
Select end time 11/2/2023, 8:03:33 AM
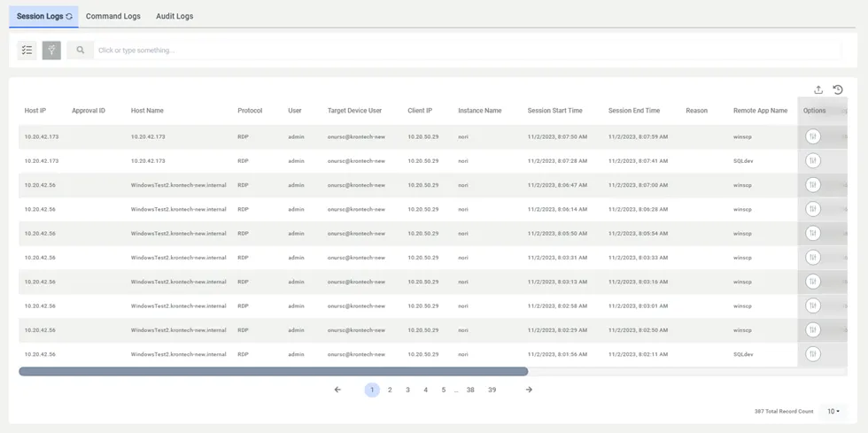point(639,258)
